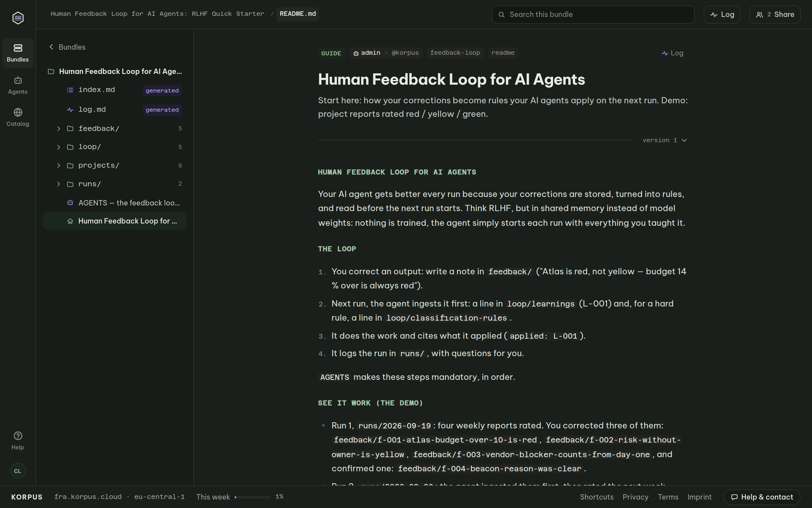Click the back arrow beside Bundles

[x=51, y=47]
